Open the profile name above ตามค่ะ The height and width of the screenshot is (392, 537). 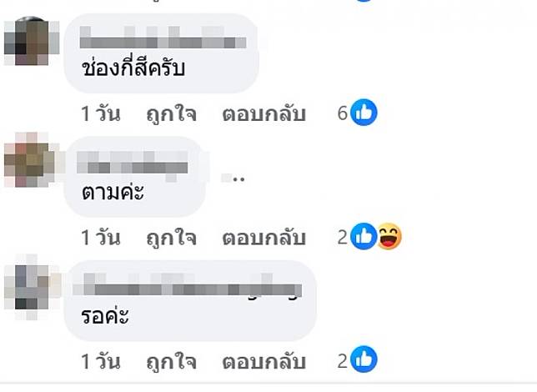(133, 163)
